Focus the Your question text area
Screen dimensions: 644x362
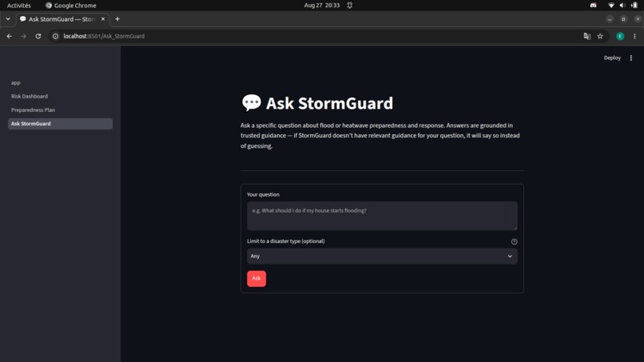coord(382,216)
